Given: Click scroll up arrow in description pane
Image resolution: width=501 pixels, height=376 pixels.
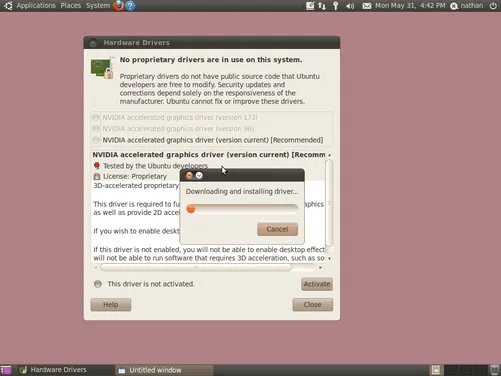Looking at the screenshot, I should click(x=329, y=155).
